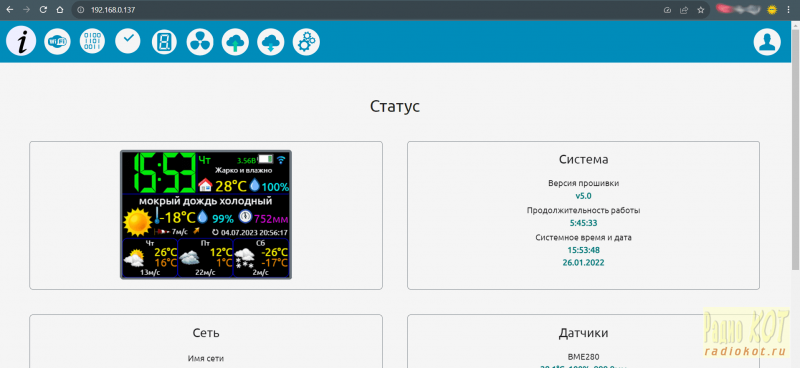
Task: Open the checkmark icon page
Action: (128, 41)
